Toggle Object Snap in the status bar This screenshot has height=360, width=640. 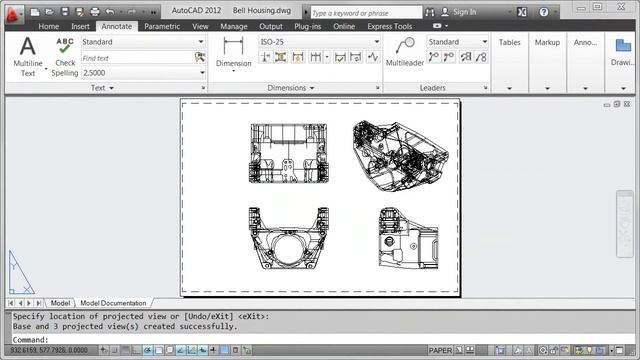158,350
